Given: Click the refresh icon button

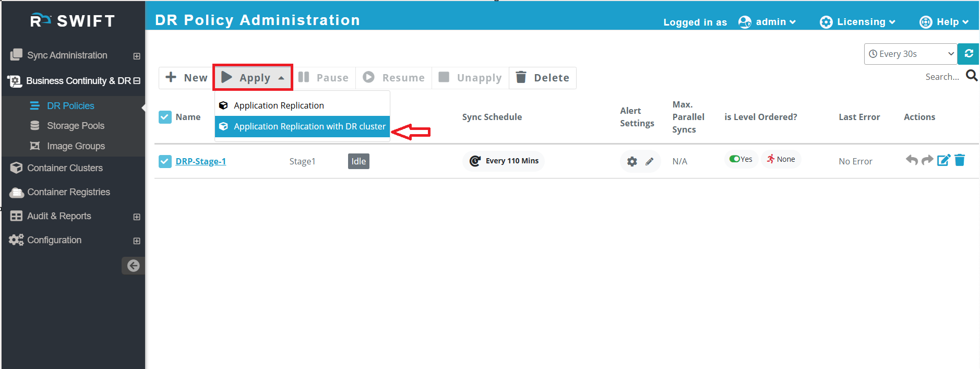Looking at the screenshot, I should (969, 54).
